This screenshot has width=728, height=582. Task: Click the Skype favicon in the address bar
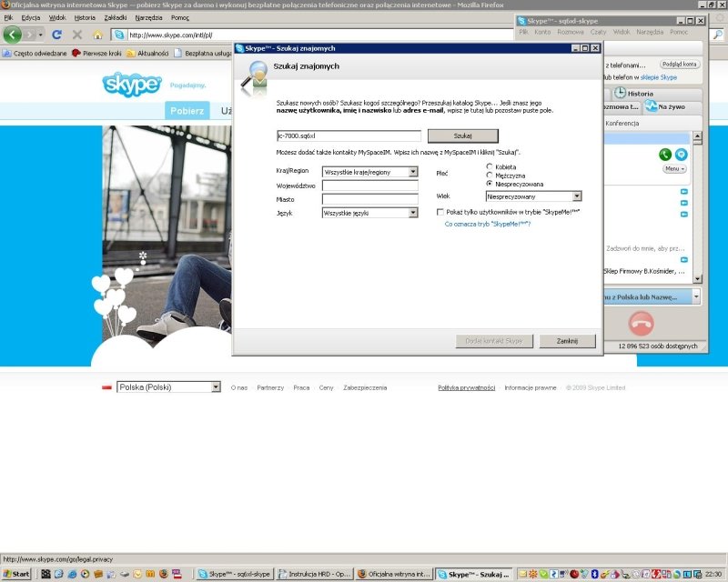[119, 35]
